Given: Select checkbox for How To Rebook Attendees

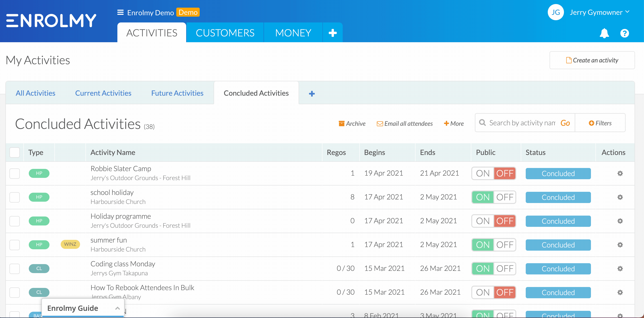Looking at the screenshot, I should 14,293.
